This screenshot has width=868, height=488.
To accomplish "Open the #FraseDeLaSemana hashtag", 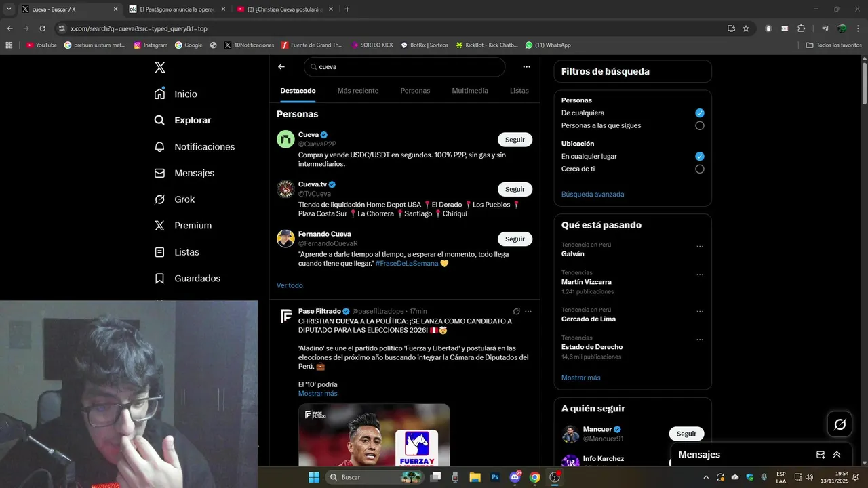I will coord(407,263).
